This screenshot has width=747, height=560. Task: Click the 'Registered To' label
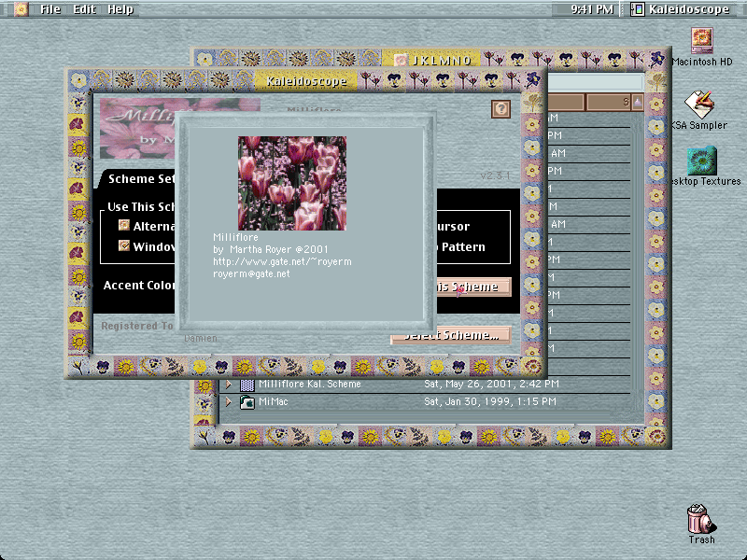(136, 326)
